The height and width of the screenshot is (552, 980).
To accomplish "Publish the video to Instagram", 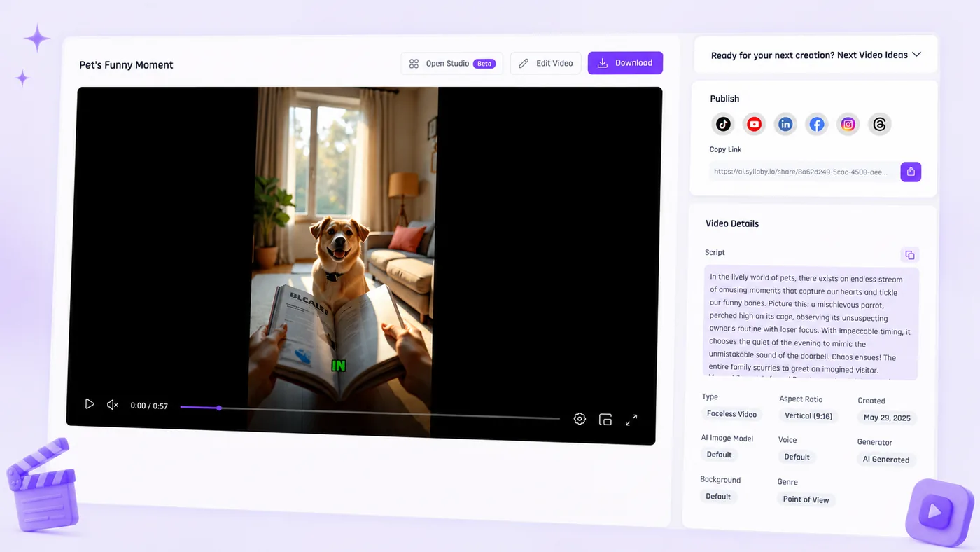I will [x=848, y=125].
